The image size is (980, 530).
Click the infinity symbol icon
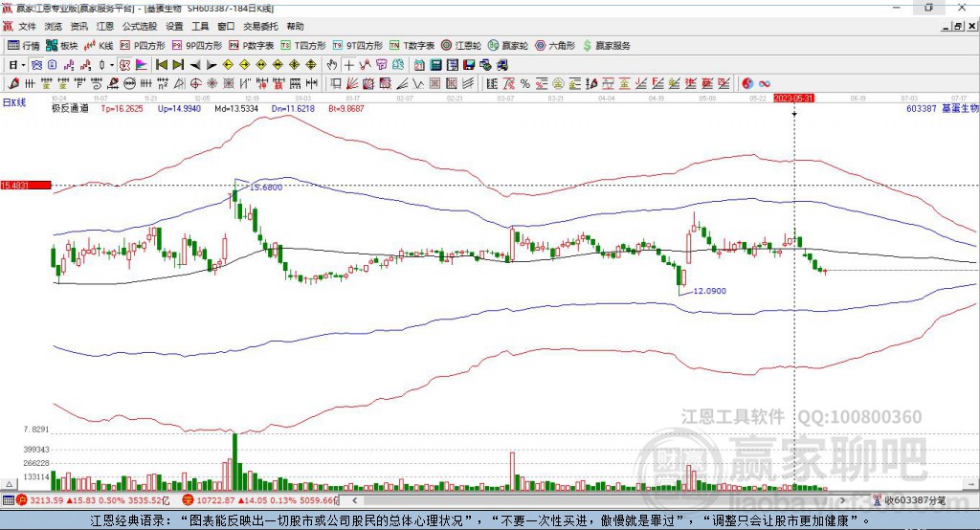[765, 84]
